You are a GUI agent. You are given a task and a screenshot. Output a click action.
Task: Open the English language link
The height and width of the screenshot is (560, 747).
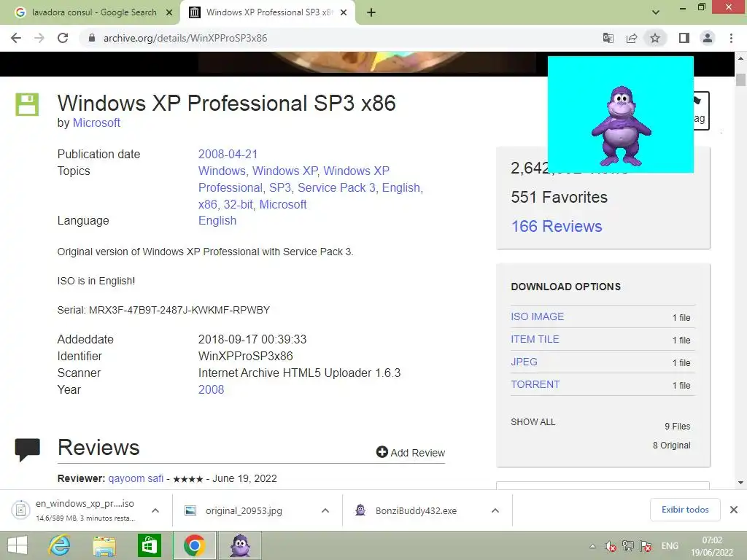(x=217, y=220)
